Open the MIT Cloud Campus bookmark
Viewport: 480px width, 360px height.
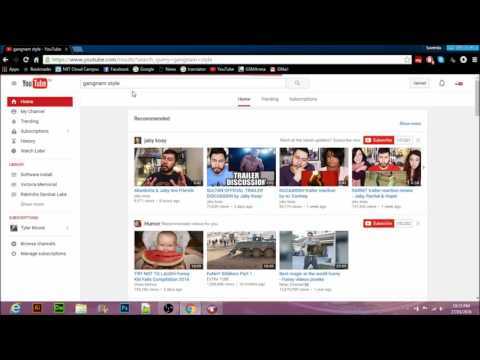77,69
